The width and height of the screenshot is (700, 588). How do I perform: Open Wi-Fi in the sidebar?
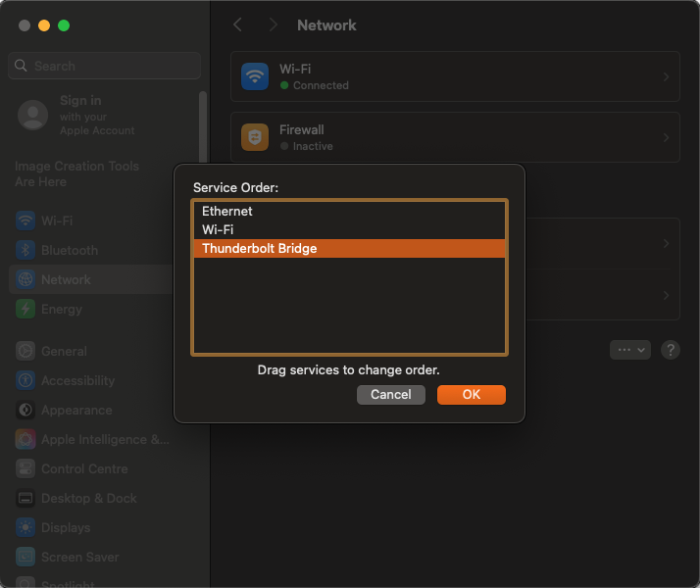pos(91,220)
